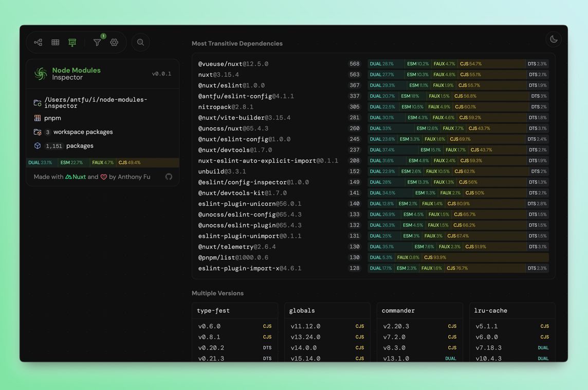Click the pnpm package manager icon
588x390 pixels.
tap(38, 118)
